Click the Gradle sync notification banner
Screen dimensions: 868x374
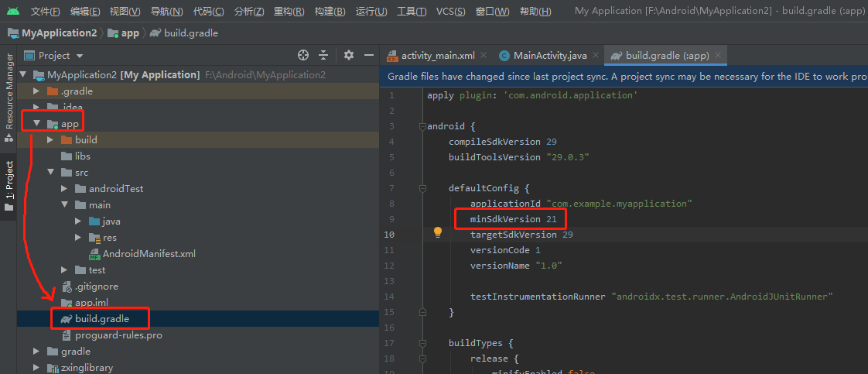pos(624,77)
